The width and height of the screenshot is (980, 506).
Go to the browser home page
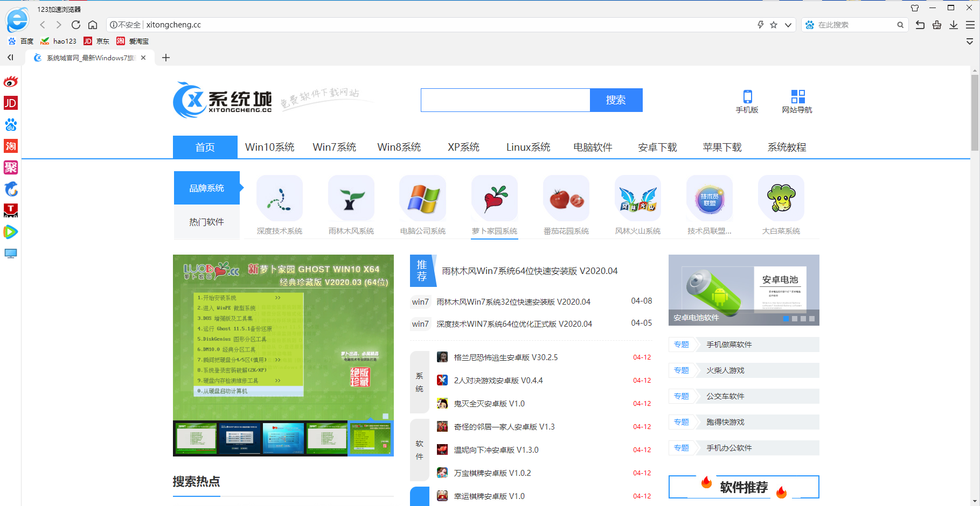tap(93, 25)
